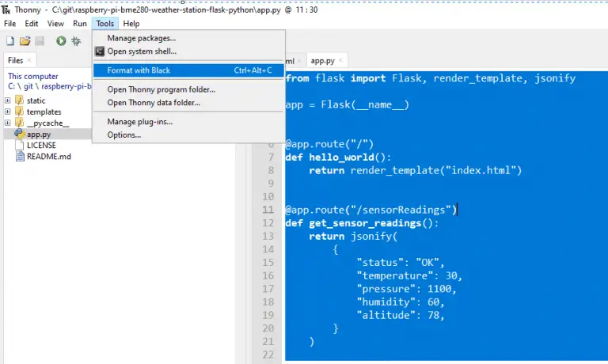The width and height of the screenshot is (608, 364).
Task: Click the LICENSE file icon
Action: (19, 145)
